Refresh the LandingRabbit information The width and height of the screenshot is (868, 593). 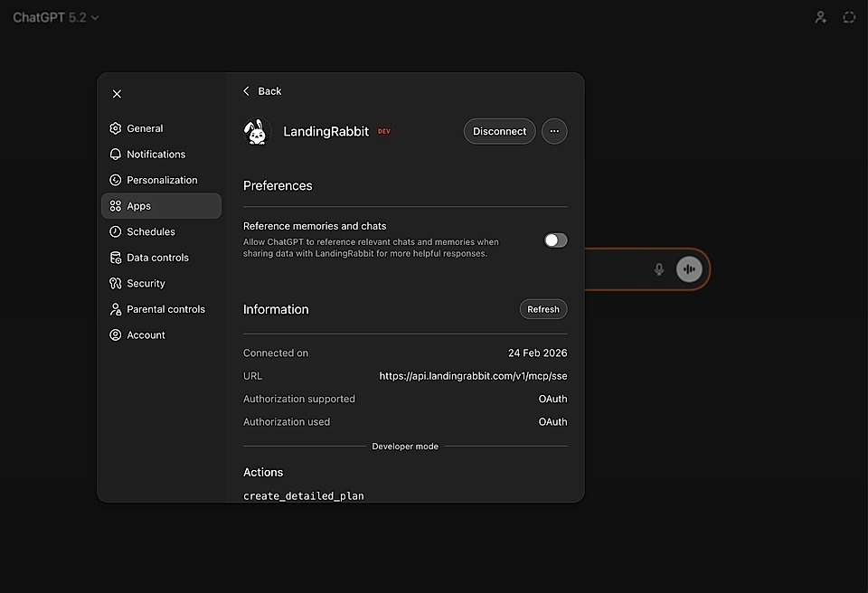[x=542, y=309]
